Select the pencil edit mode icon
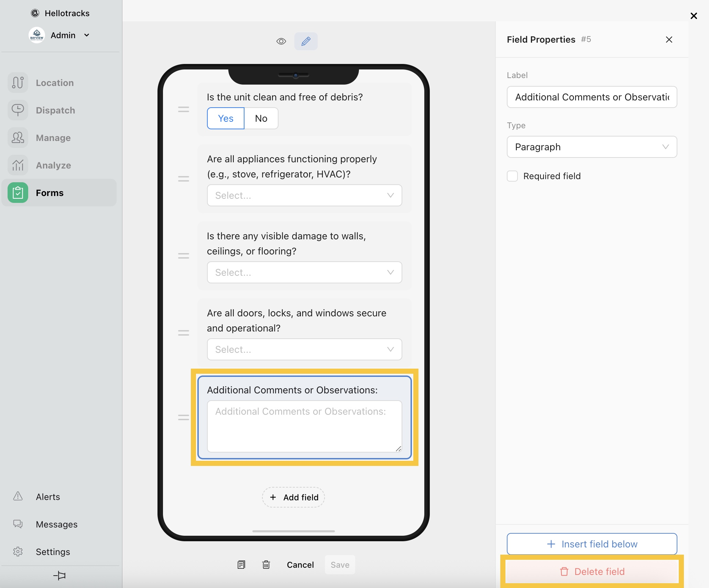Viewport: 709px width, 588px height. pos(306,41)
